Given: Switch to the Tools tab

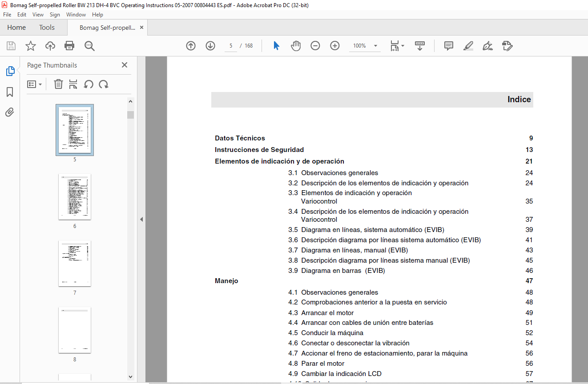Looking at the screenshot, I should pyautogui.click(x=47, y=28).
